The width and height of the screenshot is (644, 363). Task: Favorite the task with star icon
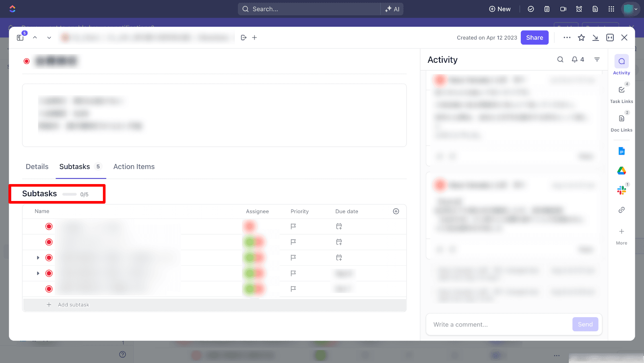pos(581,37)
